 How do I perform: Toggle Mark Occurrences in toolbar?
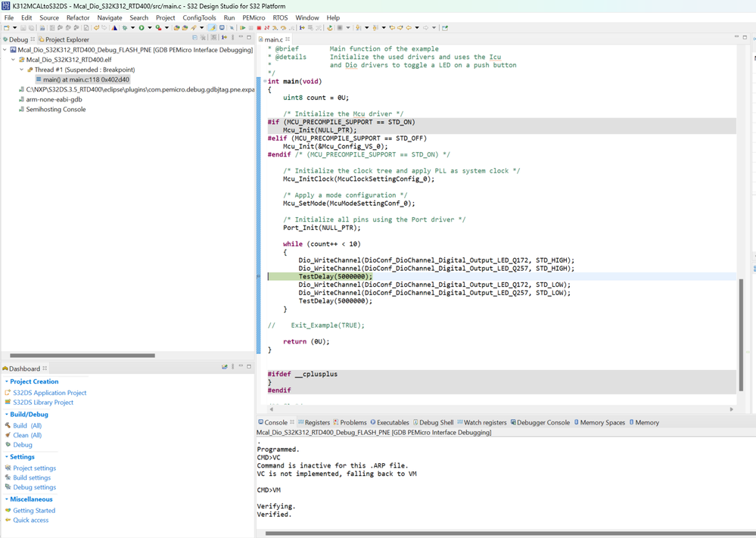pyautogui.click(x=213, y=28)
